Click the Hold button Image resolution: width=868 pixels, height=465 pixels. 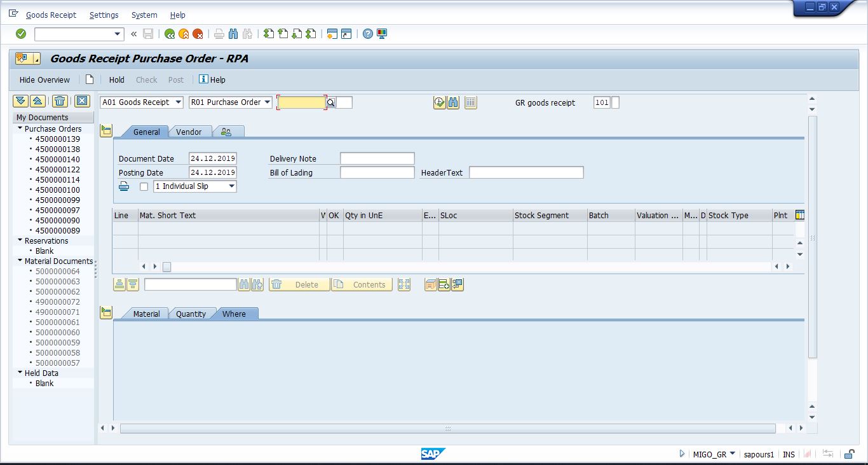[x=116, y=80]
